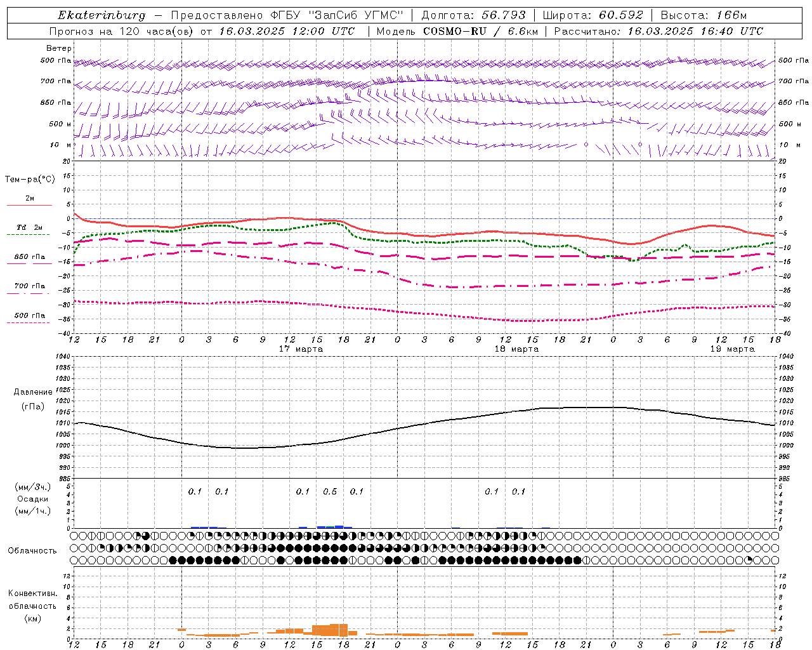This screenshot has width=812, height=650.
Task: Click the '2м' temperature legend entry
Action: [30, 199]
